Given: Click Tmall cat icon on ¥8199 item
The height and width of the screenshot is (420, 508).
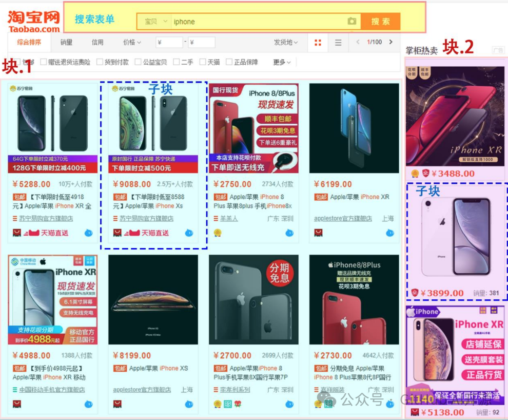Looking at the screenshot, I should click(x=118, y=404).
